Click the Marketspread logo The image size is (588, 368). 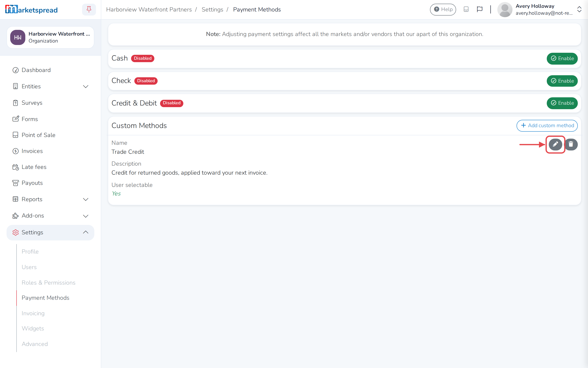pos(31,9)
